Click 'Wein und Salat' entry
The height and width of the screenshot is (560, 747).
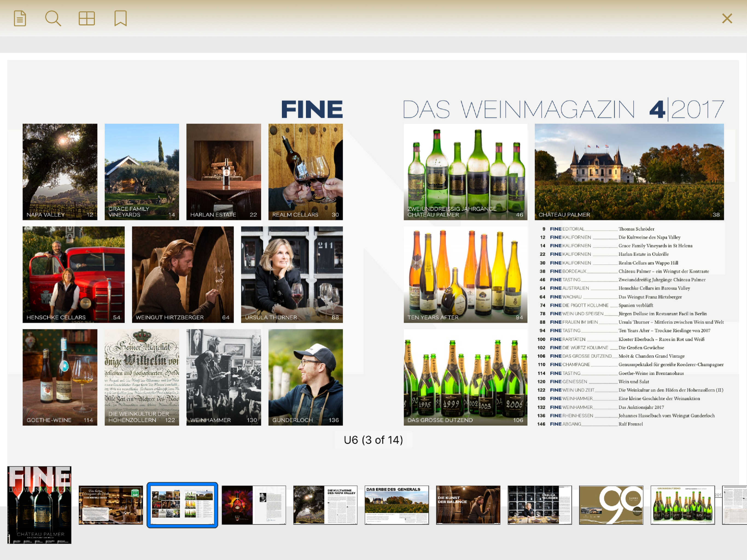point(634,382)
